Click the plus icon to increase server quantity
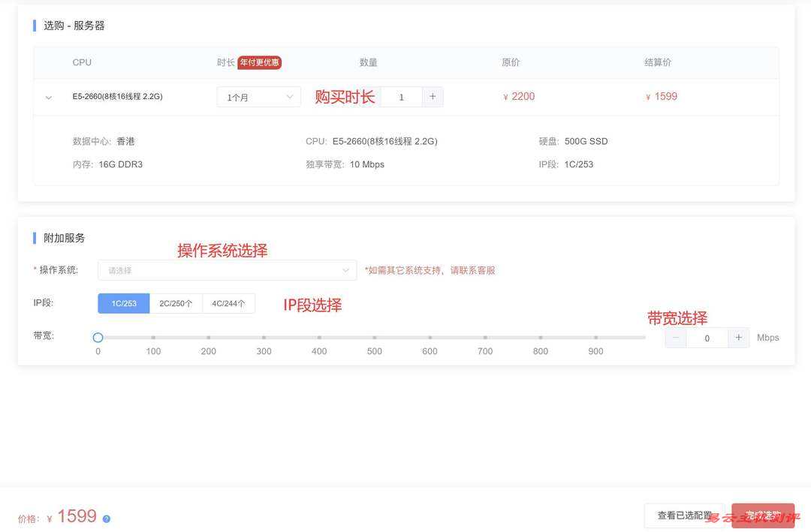 [x=433, y=96]
